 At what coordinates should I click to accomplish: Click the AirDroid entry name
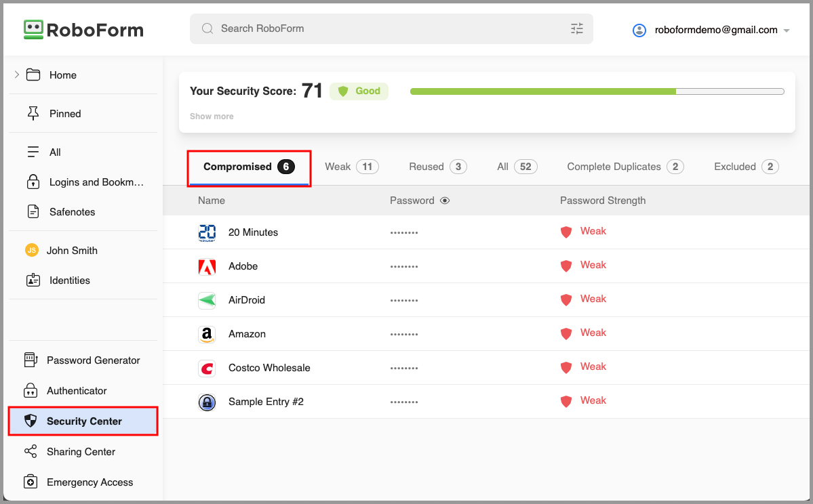(247, 300)
